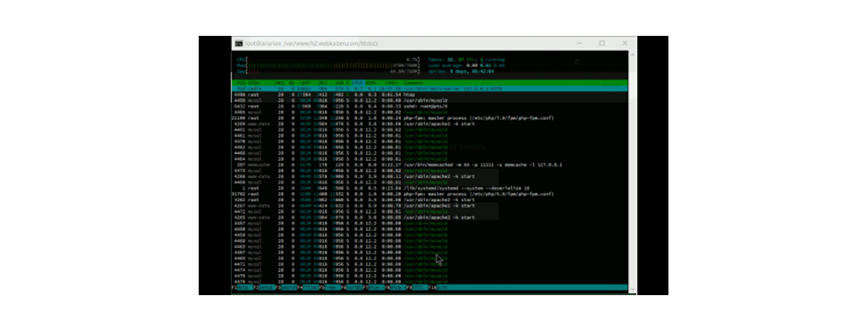Click the scrollbar down arrow of the terminal
The height and width of the screenshot is (331, 868).
pyautogui.click(x=632, y=290)
